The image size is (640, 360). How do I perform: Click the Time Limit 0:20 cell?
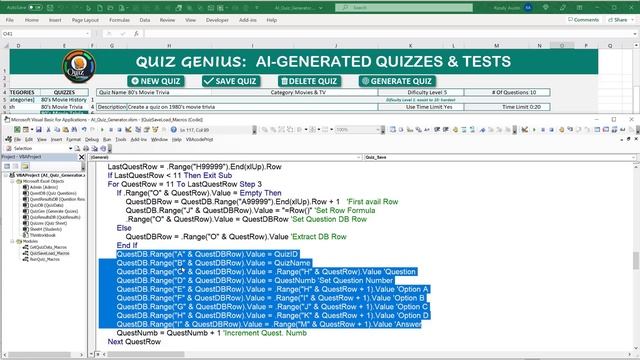tap(507, 107)
